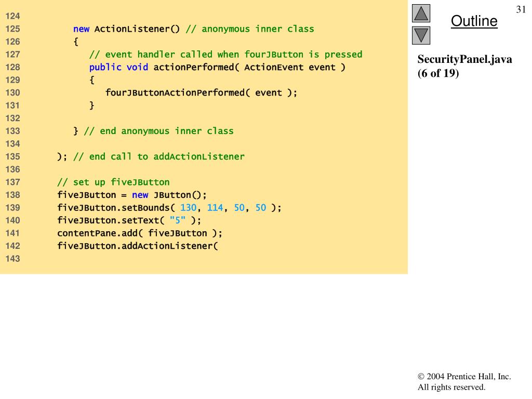The height and width of the screenshot is (399, 532).
Task: Click the "end anonymous inner class" comment
Action: tap(158, 131)
